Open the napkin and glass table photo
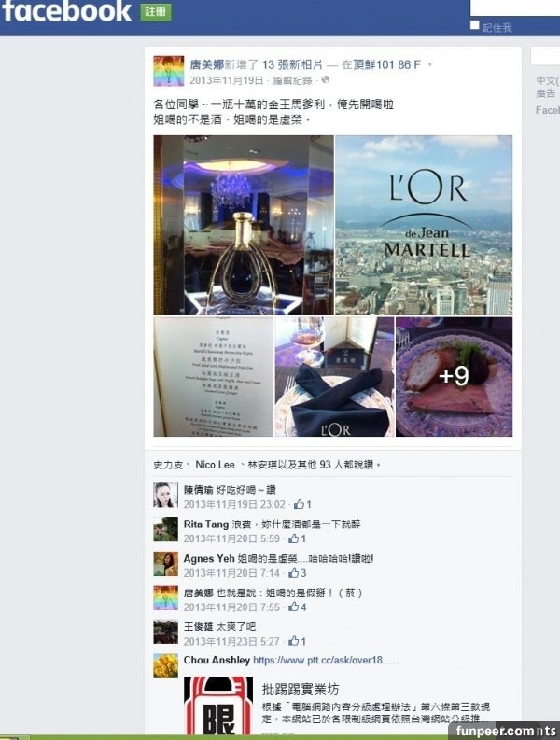Screen dimensions: 560x740 pyautogui.click(x=335, y=377)
